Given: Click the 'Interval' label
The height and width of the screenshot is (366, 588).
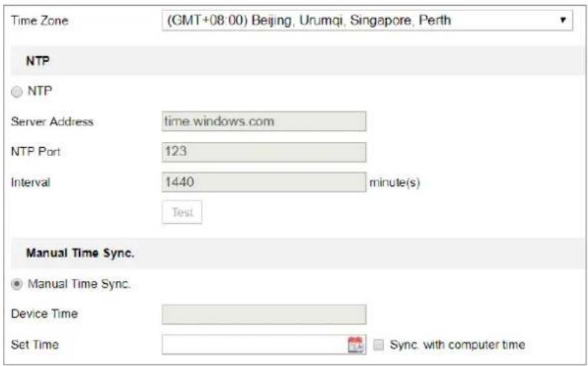Looking at the screenshot, I should pyautogui.click(x=30, y=183).
